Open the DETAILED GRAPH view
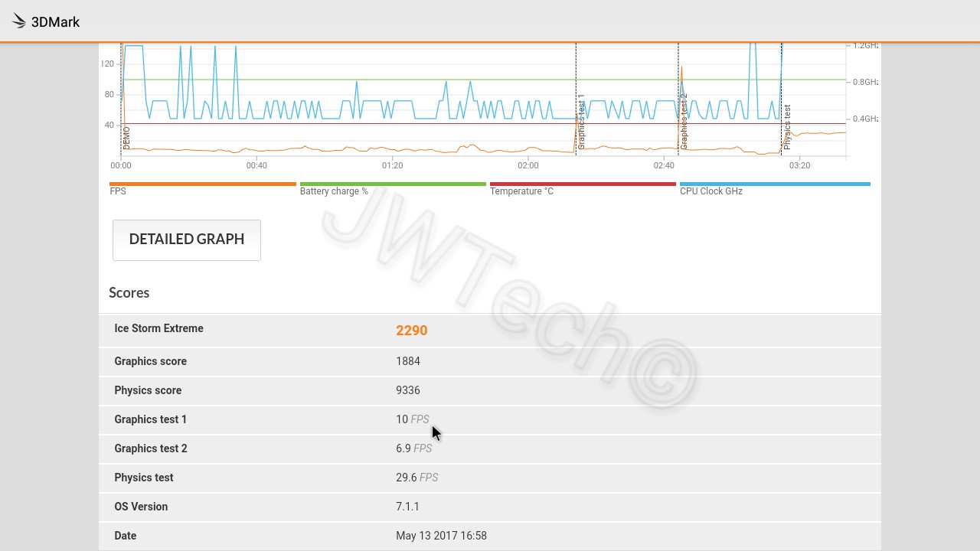 pos(187,240)
